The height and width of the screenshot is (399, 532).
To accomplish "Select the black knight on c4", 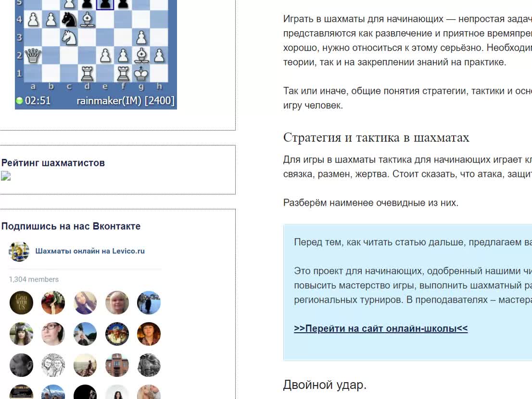I will tap(69, 20).
